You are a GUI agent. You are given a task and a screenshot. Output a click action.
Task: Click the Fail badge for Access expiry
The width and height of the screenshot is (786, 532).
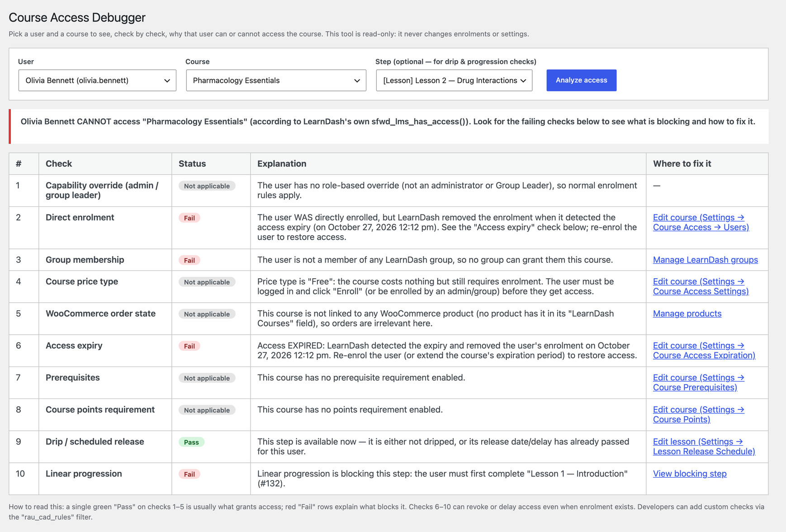point(189,346)
